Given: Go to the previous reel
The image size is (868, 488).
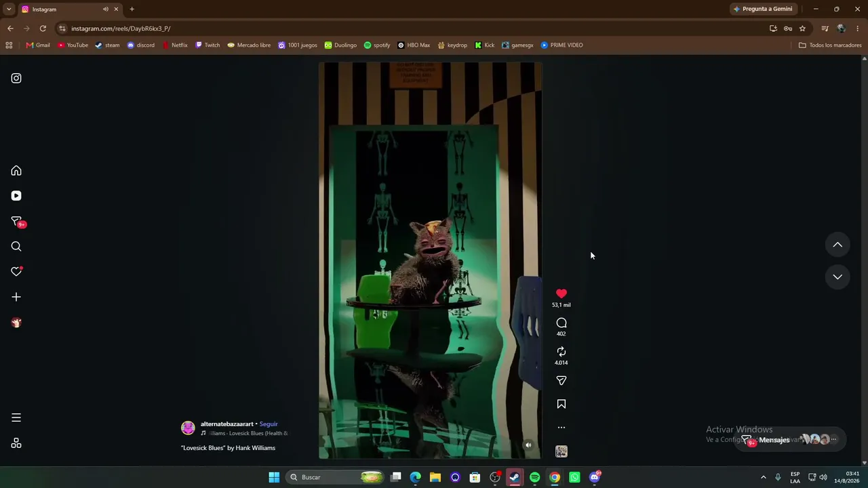Looking at the screenshot, I should click(837, 245).
